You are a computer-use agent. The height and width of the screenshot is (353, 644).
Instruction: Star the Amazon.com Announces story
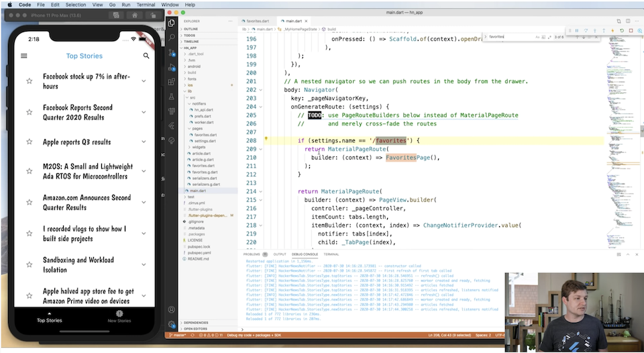tap(29, 202)
